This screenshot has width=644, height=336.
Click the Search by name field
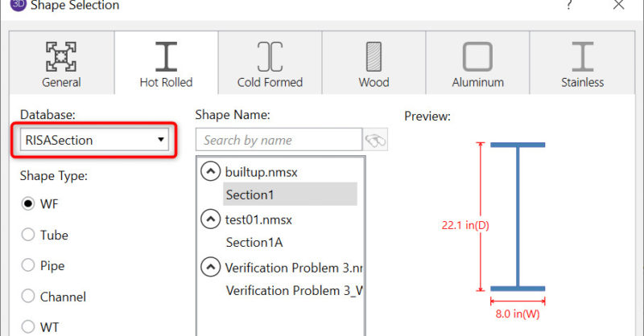click(279, 140)
